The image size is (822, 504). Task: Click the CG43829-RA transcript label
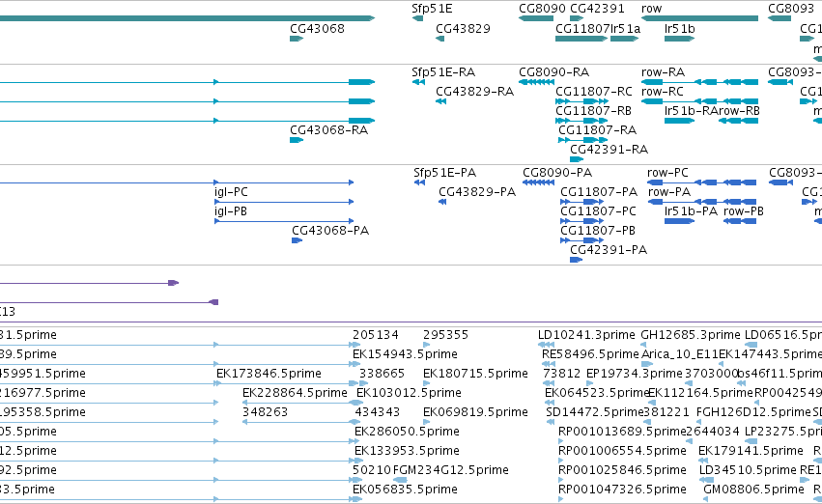pos(474,92)
